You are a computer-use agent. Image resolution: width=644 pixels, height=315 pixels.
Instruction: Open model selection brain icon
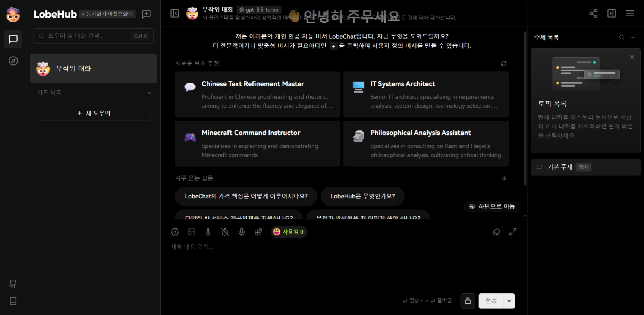pyautogui.click(x=175, y=232)
